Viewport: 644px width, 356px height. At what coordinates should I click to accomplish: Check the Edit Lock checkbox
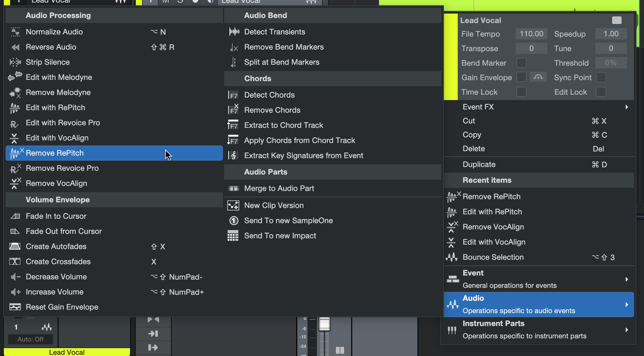[x=601, y=92]
